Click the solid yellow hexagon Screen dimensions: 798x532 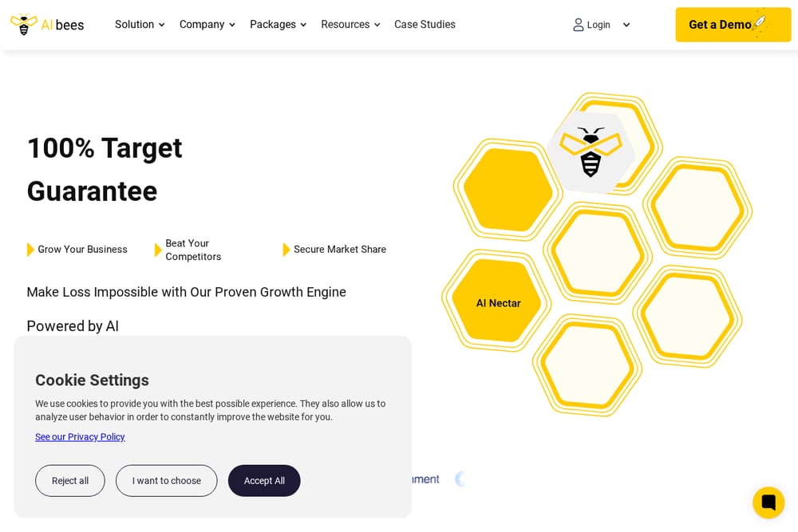pyautogui.click(x=508, y=190)
